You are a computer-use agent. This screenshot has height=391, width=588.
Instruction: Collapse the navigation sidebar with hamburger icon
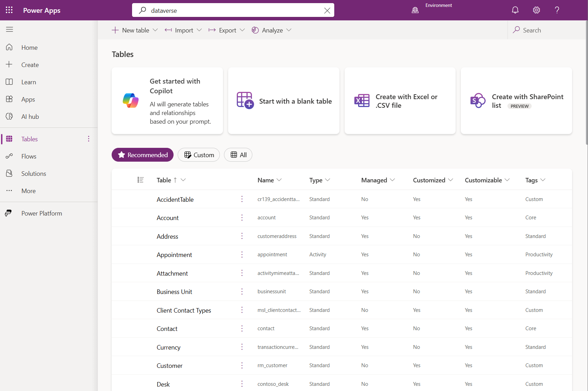9,29
